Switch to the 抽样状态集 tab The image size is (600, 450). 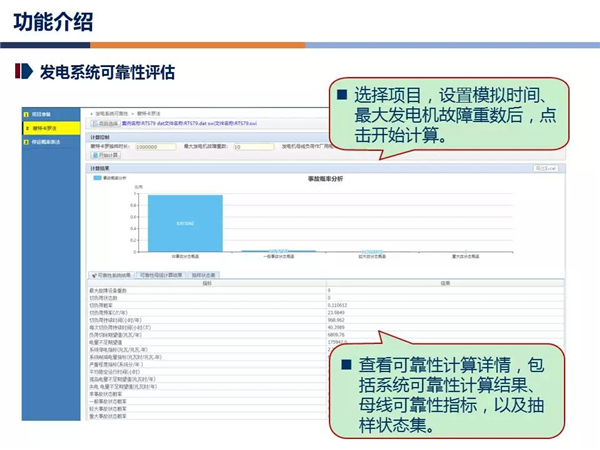[201, 274]
